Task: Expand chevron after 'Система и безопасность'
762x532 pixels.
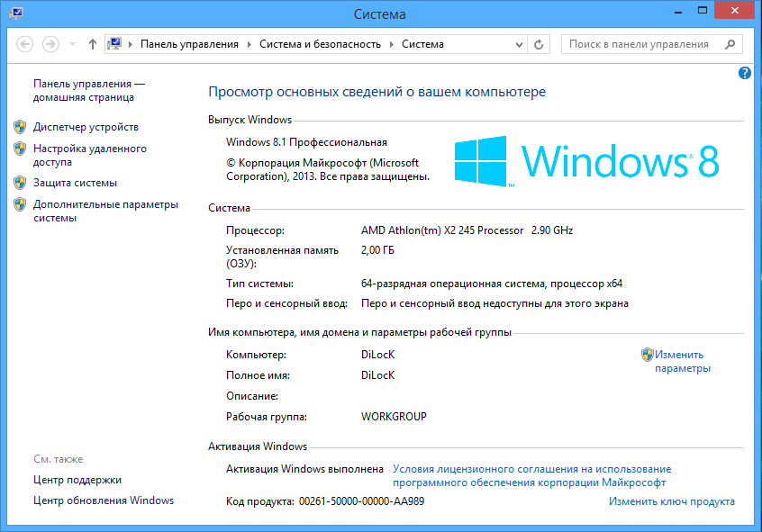Action: [x=392, y=44]
